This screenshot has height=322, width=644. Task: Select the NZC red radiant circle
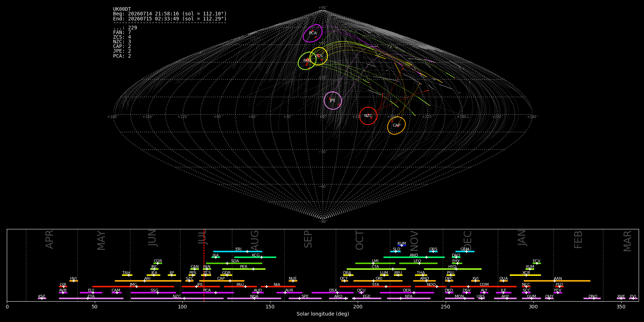pyautogui.click(x=368, y=116)
